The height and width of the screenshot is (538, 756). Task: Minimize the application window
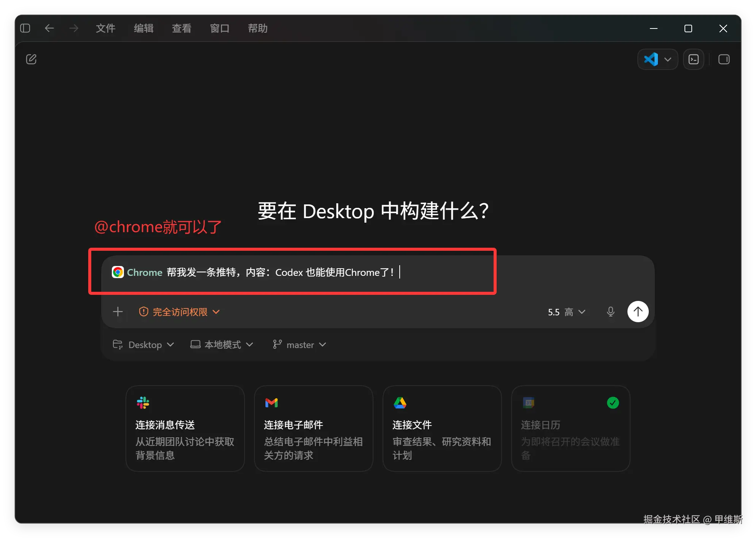654,28
